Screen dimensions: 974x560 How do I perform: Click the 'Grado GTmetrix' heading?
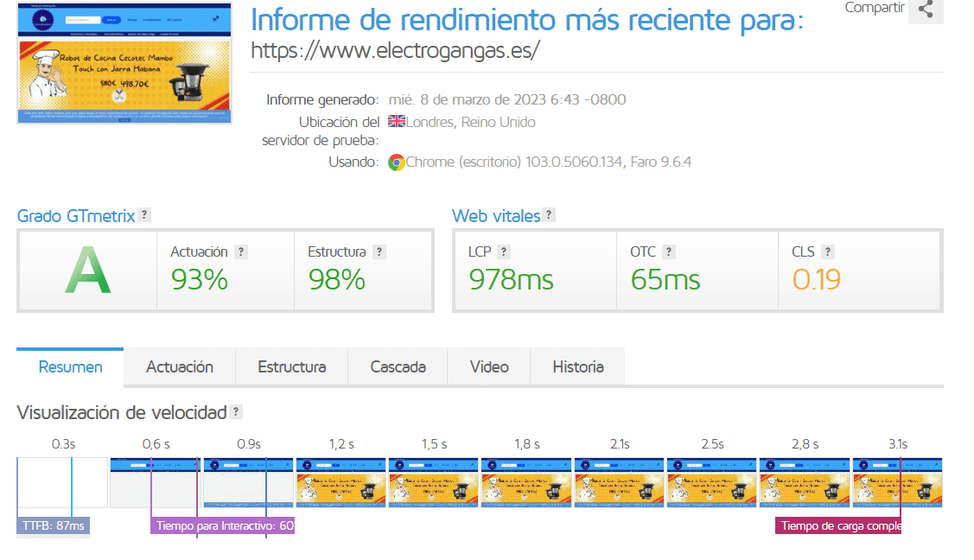[x=76, y=216]
